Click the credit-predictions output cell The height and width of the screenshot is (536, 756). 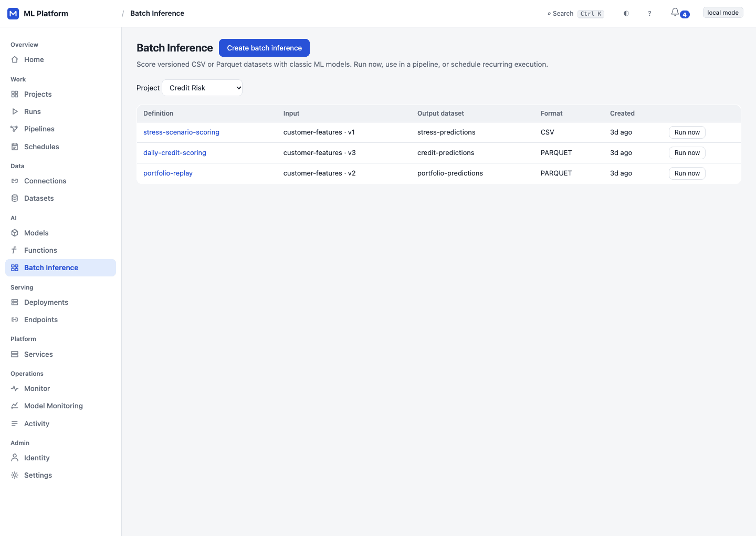[446, 153]
